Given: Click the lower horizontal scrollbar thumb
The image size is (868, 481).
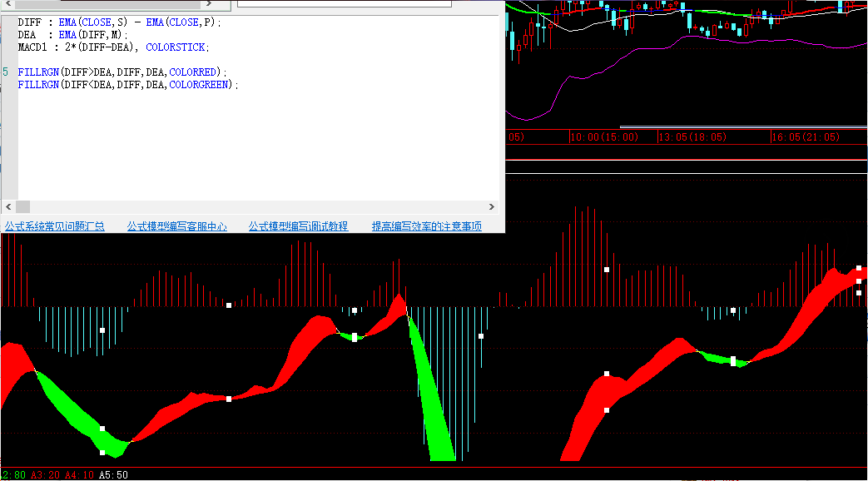Looking at the screenshot, I should pyautogui.click(x=22, y=206).
